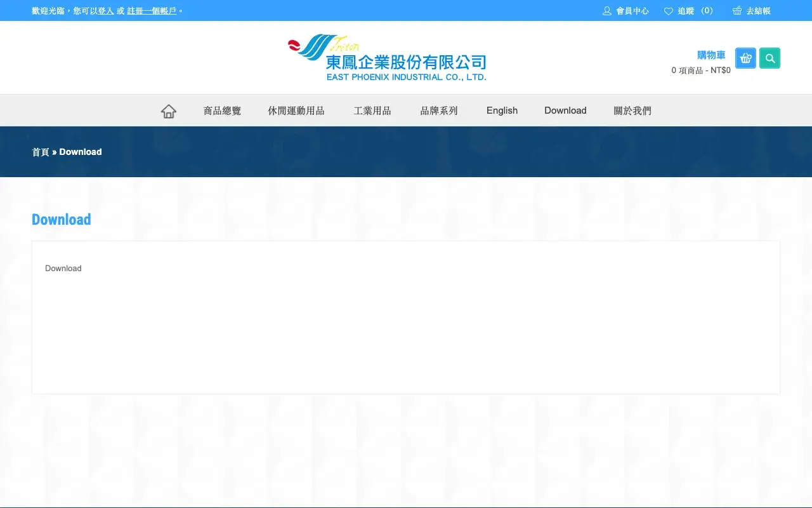Open the 關於我們 menu
This screenshot has width=812, height=508.
[x=632, y=110]
